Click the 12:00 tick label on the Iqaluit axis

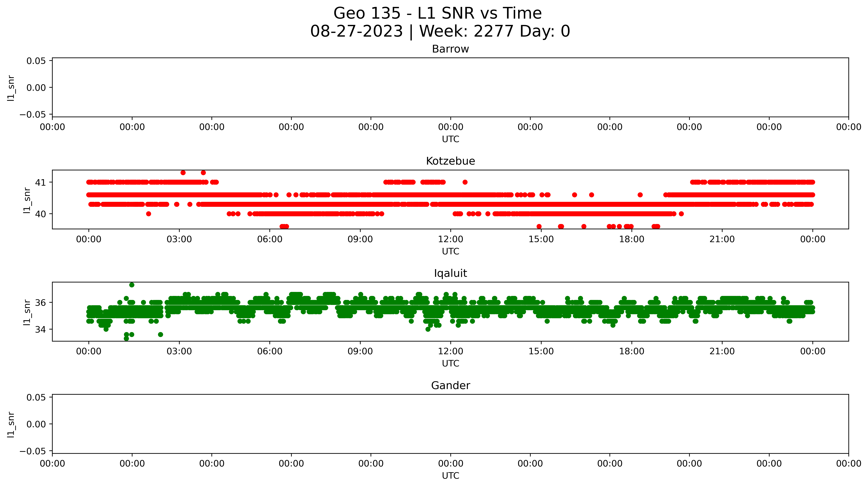click(x=451, y=351)
